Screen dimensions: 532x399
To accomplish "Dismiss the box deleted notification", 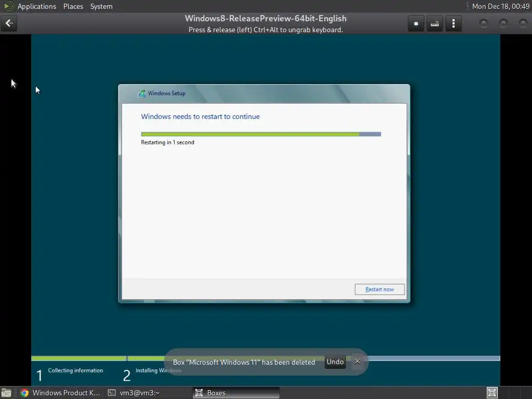I will coord(357,362).
